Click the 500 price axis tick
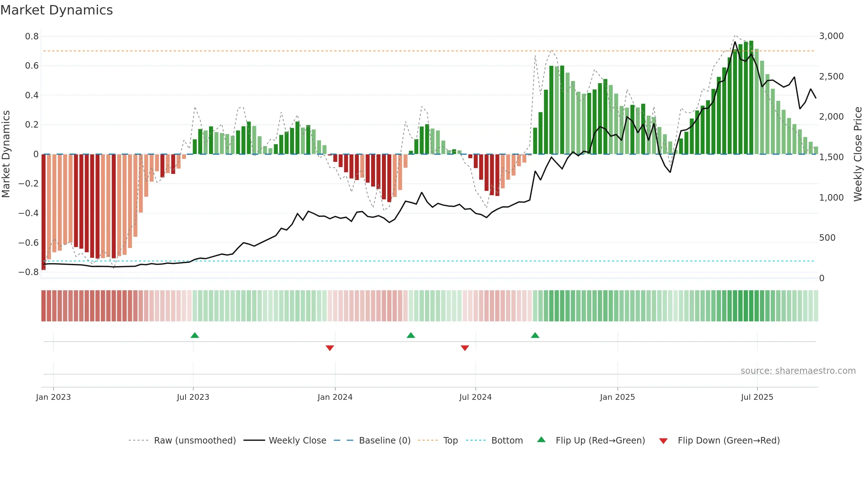This screenshot has width=868, height=488. pos(827,238)
